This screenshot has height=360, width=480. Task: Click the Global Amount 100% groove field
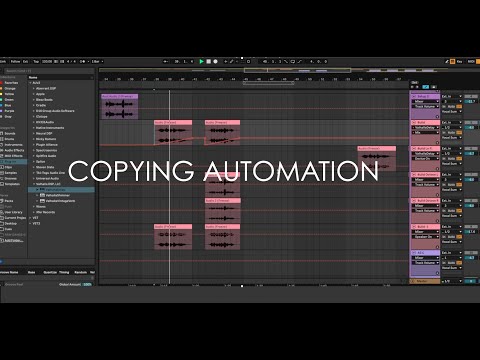[87, 284]
